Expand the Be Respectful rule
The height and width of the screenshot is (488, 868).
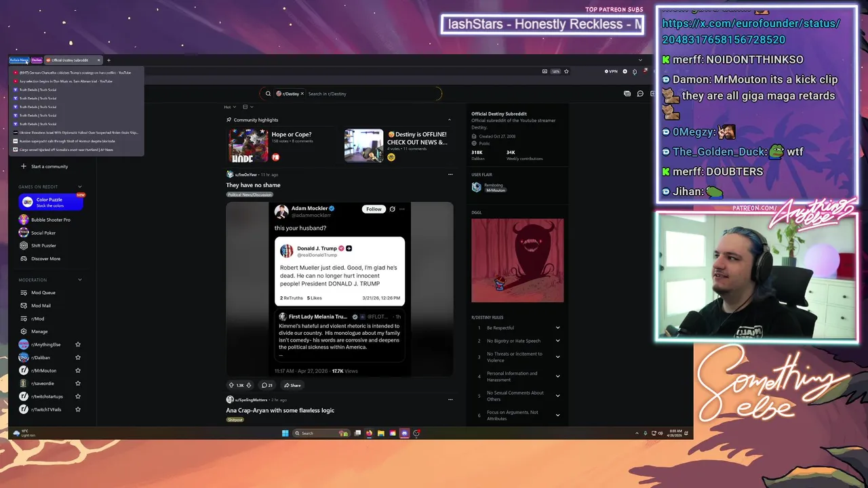point(557,328)
